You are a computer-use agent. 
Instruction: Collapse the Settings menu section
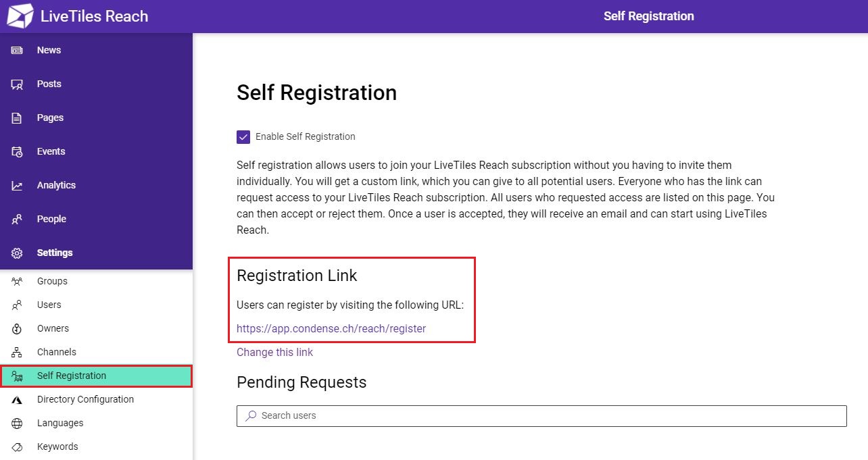tap(96, 253)
